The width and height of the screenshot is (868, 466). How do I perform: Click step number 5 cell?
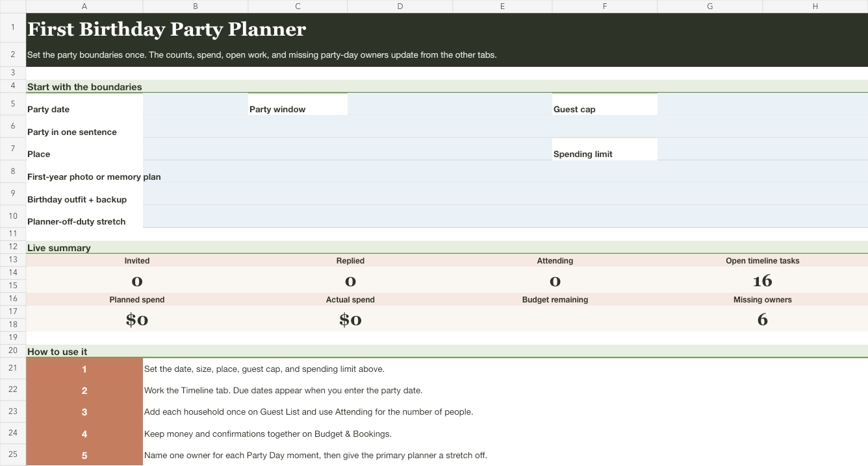(84, 455)
